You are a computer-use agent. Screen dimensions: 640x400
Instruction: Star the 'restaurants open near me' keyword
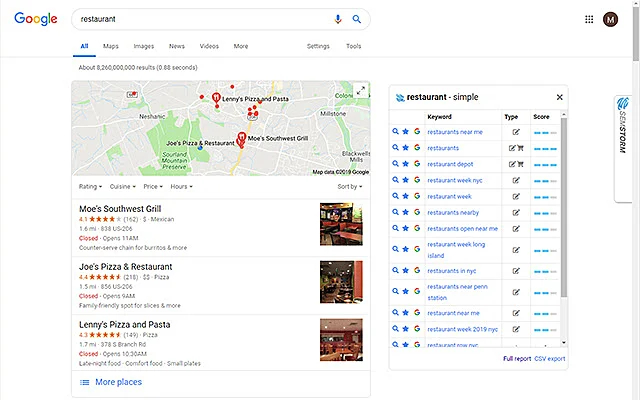pyautogui.click(x=406, y=228)
